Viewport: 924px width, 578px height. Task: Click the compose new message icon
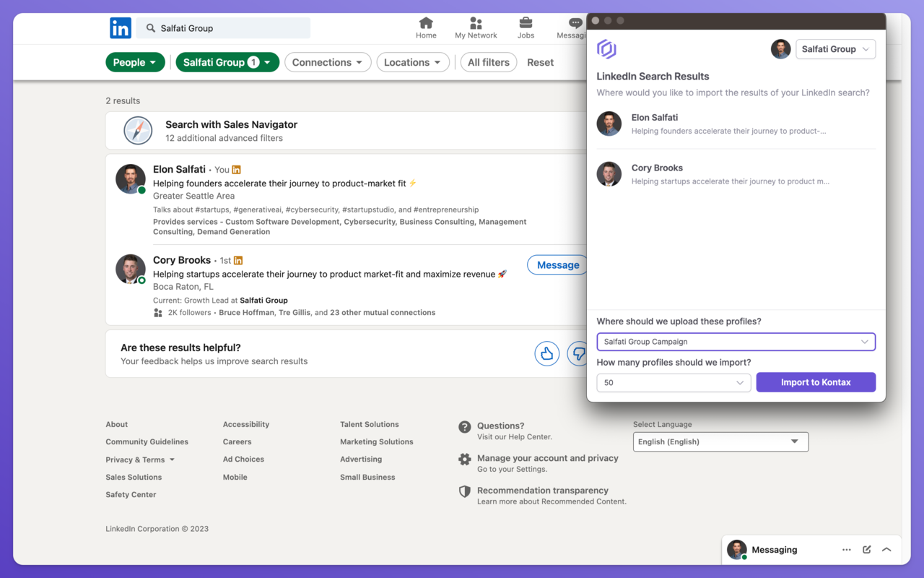[x=867, y=550]
